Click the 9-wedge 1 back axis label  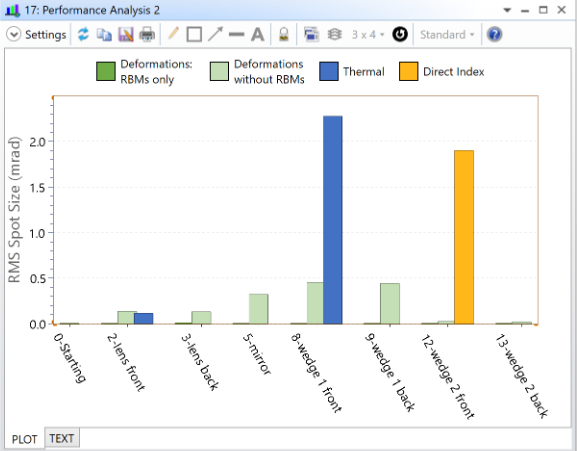click(390, 372)
